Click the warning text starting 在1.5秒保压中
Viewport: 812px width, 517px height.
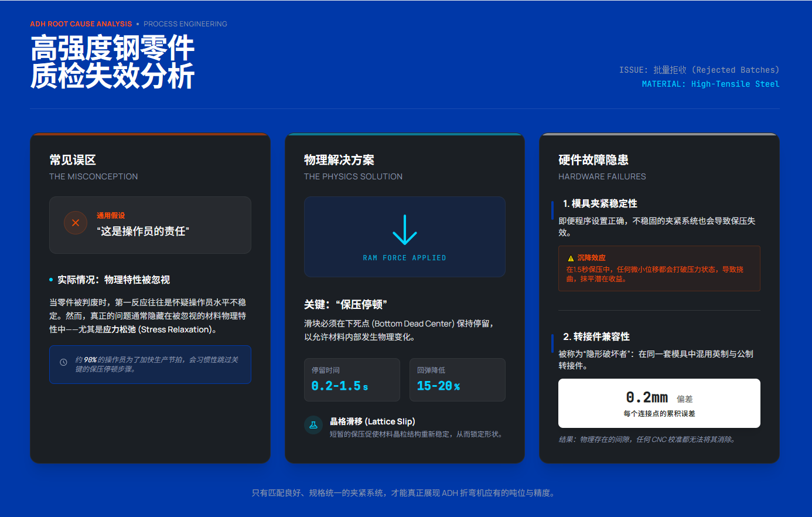pos(655,274)
